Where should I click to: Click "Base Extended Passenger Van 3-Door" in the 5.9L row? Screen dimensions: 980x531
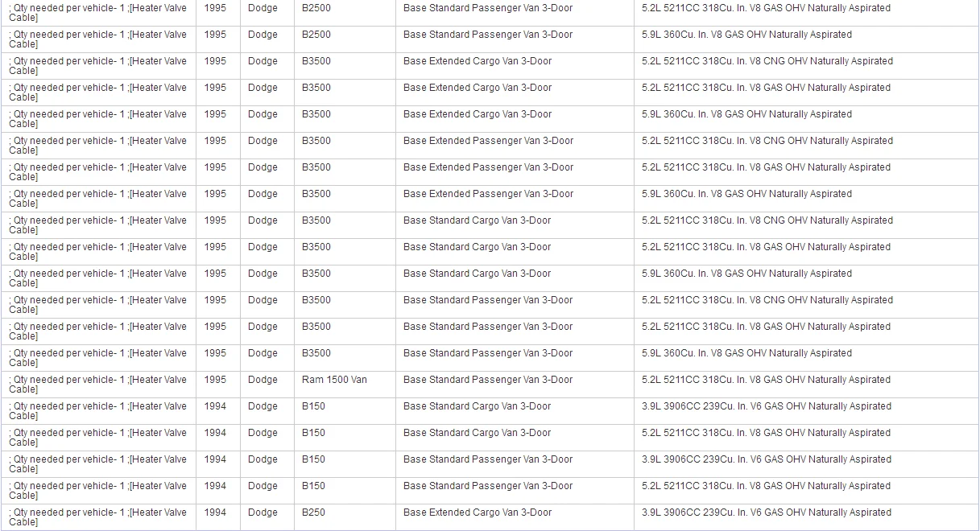tap(488, 194)
